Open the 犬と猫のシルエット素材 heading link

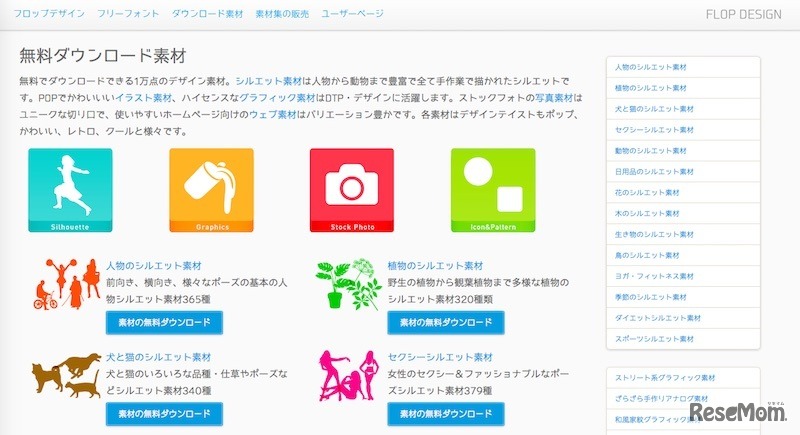pos(159,357)
